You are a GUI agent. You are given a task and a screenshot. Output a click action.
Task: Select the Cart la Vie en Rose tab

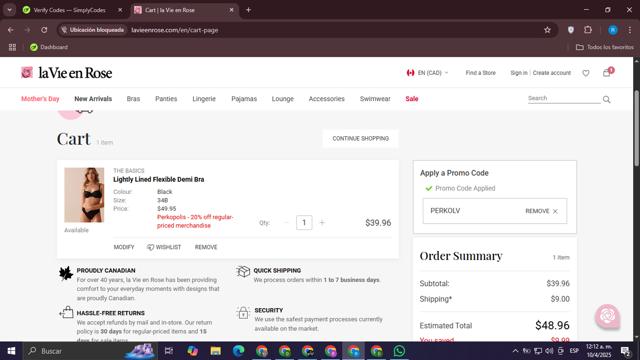[x=184, y=10]
